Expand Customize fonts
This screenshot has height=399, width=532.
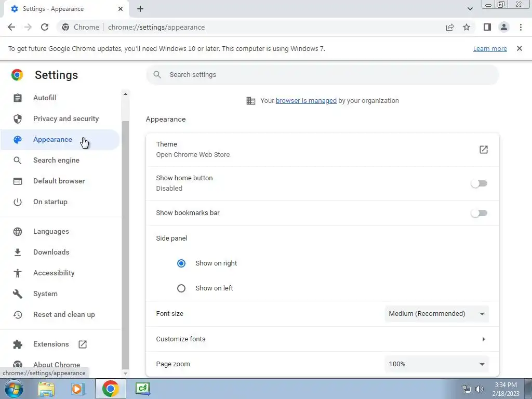pos(322,339)
